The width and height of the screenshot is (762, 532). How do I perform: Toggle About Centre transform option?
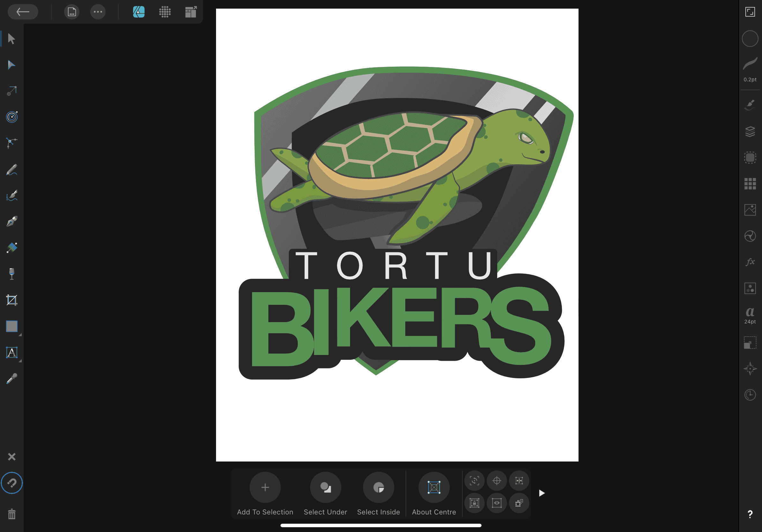coord(434,488)
